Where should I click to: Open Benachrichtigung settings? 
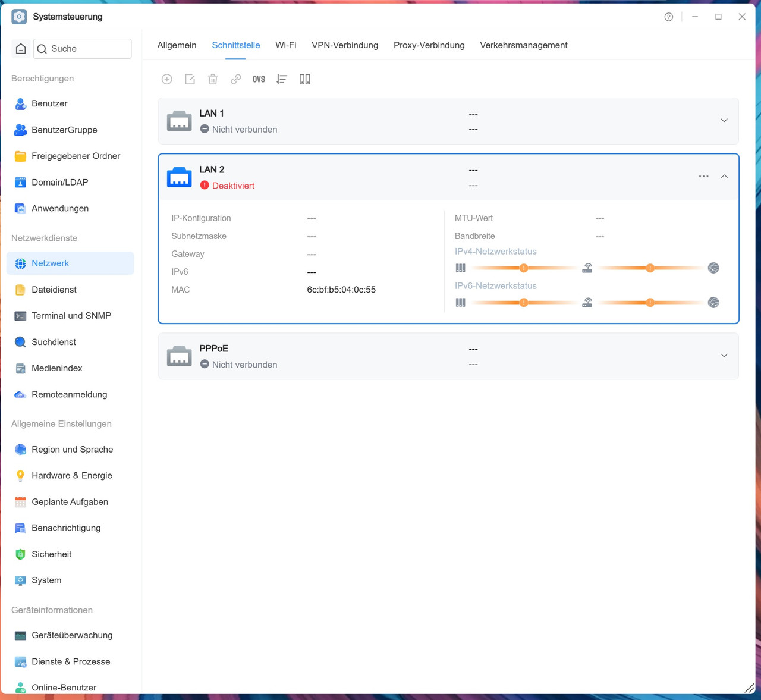(70, 528)
